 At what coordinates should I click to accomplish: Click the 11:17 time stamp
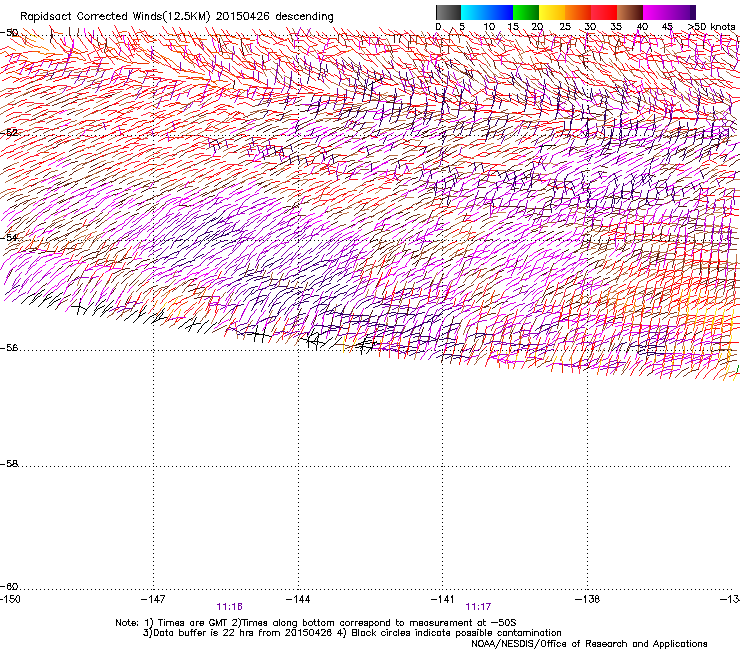(478, 607)
